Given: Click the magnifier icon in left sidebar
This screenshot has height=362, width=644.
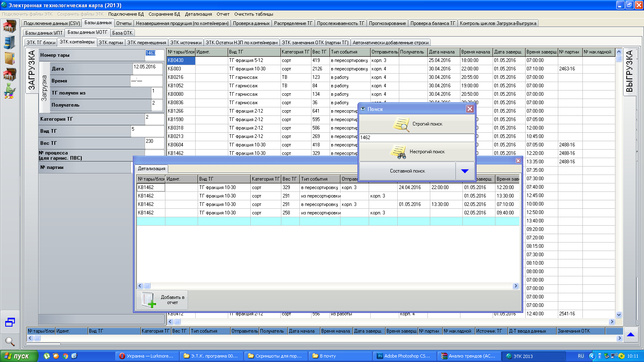Looking at the screenshot, I should (10, 341).
